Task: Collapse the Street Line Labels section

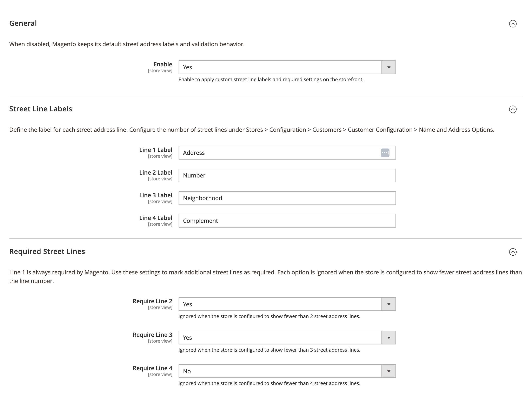Action: pos(513,109)
